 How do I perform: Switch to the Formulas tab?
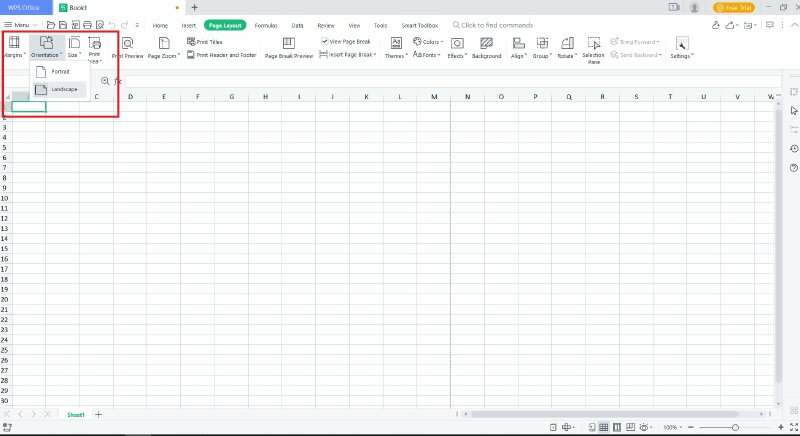coord(266,25)
